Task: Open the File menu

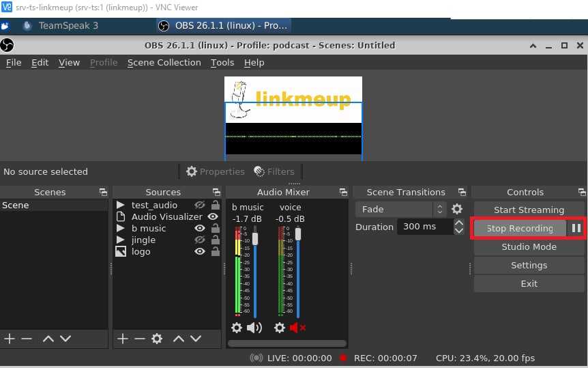Action: point(14,62)
